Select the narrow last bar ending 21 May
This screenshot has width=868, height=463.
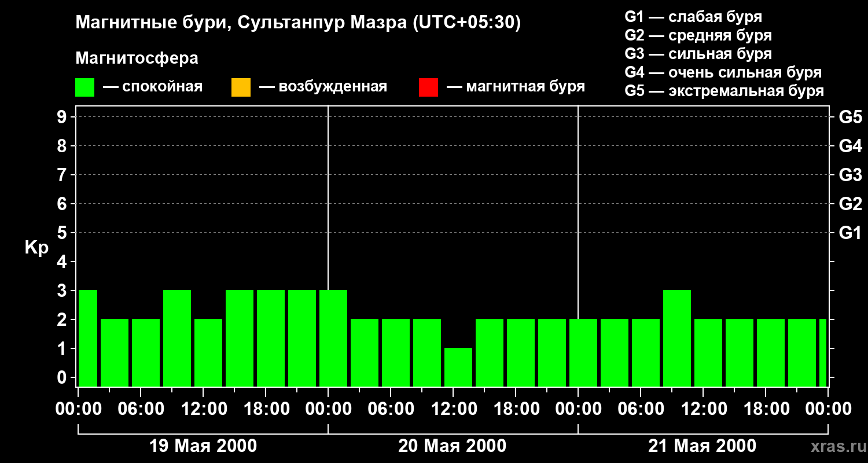coord(823,352)
